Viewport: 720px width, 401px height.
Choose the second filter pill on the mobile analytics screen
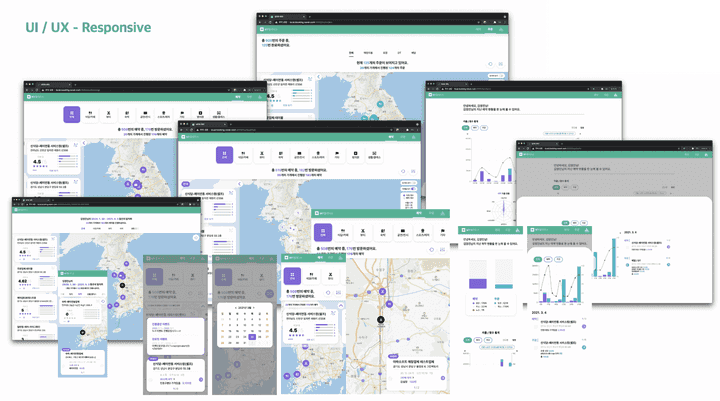tap(478, 340)
